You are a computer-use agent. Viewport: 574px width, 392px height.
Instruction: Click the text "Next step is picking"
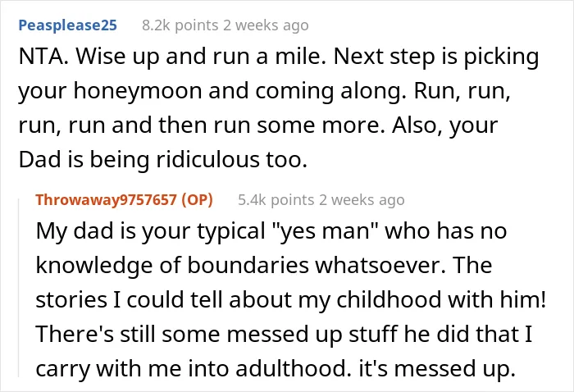[x=436, y=57]
